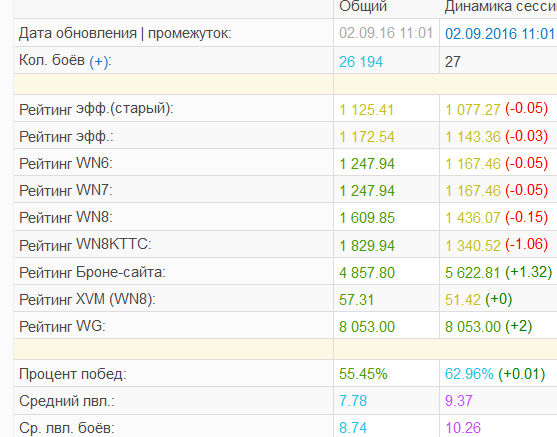This screenshot has width=557, height=437.
Task: Select session value 1 143.36
Action: click(472, 137)
